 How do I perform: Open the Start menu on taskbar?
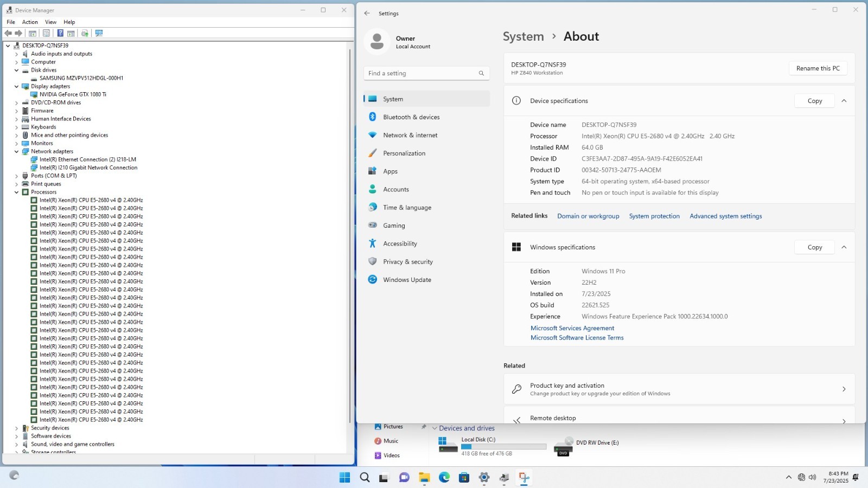coord(344,477)
